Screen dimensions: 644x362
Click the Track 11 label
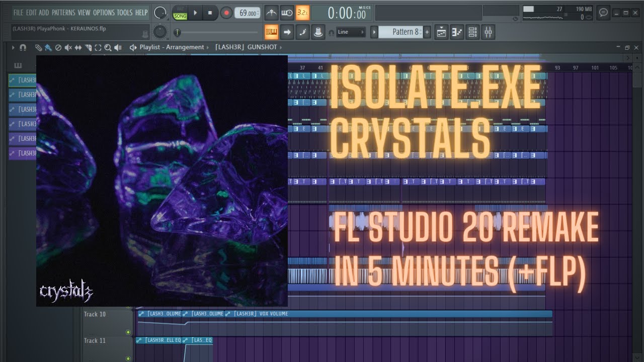point(95,340)
